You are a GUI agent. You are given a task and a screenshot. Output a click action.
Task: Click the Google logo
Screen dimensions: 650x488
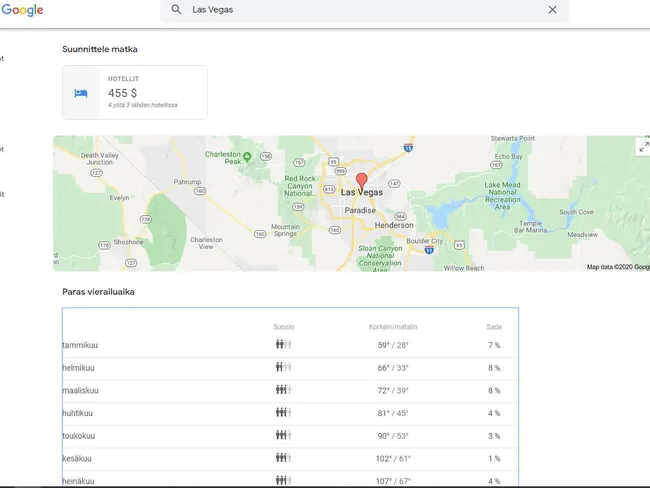pos(22,10)
